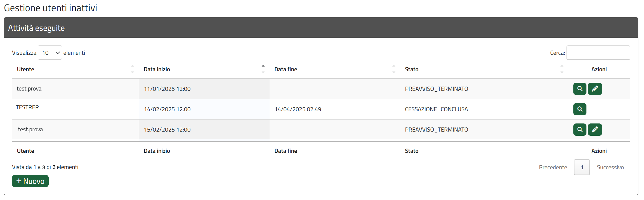Click the Stato column header
The image size is (644, 200).
(x=412, y=69)
